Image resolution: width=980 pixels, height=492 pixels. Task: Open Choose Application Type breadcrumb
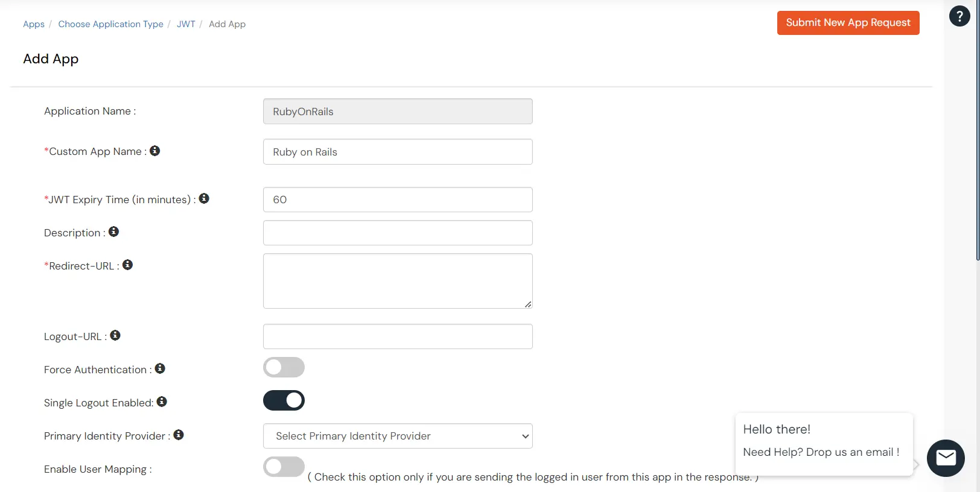click(110, 24)
